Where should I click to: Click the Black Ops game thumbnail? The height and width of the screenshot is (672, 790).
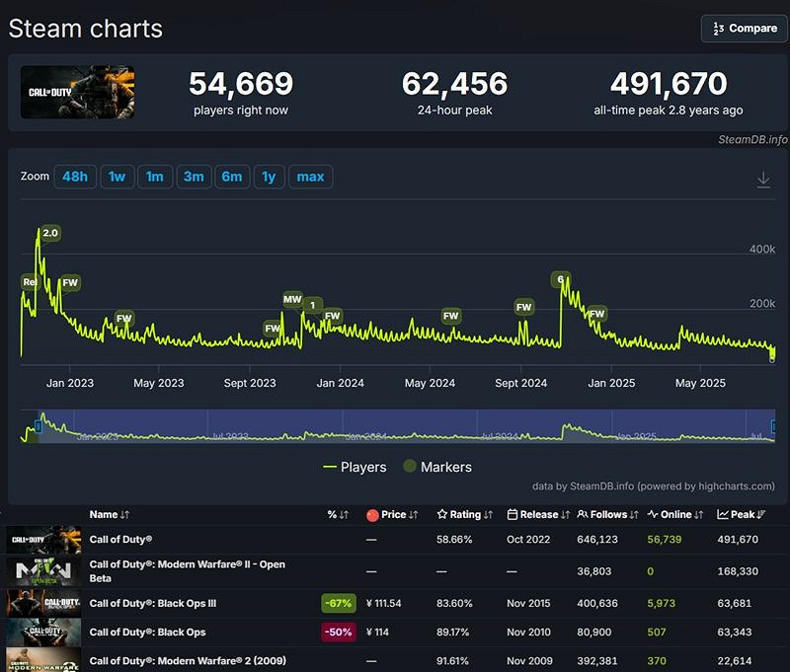[43, 632]
